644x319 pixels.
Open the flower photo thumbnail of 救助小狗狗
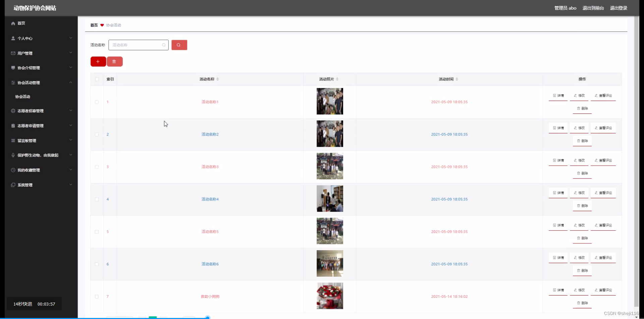pyautogui.click(x=330, y=296)
